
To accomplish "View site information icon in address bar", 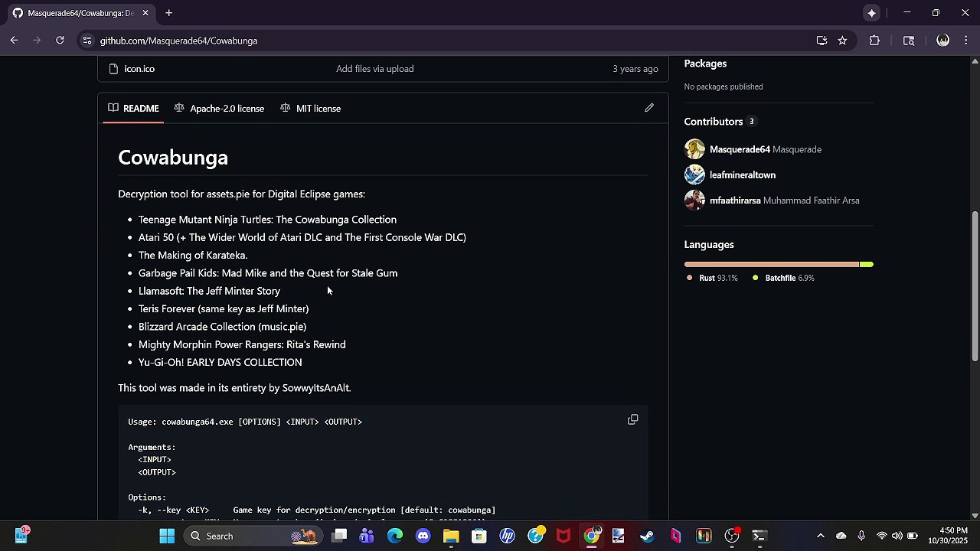I will point(87,41).
